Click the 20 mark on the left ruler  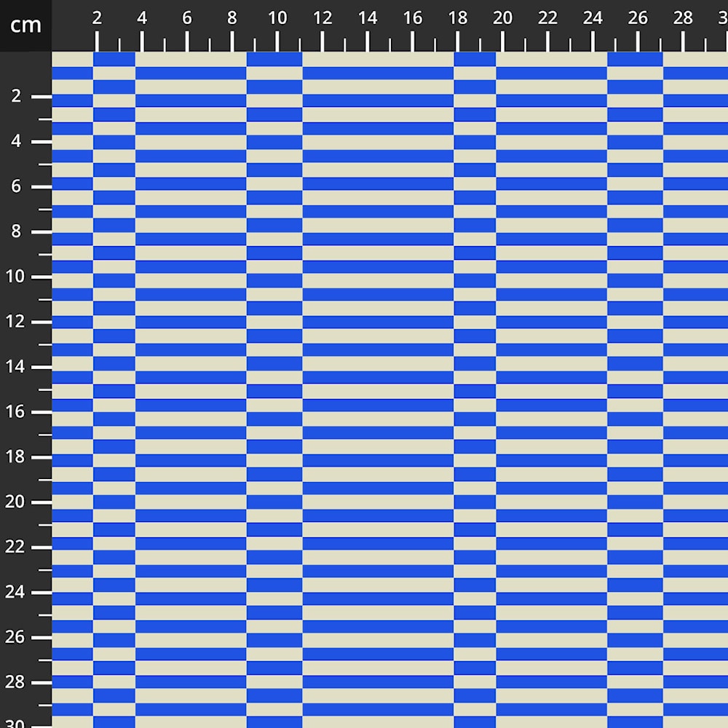[x=16, y=502]
